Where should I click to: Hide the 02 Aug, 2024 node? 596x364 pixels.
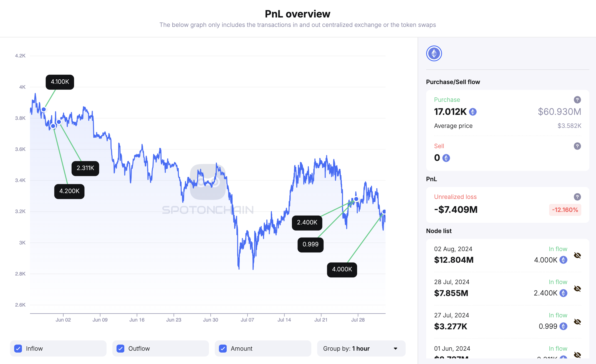tap(577, 255)
